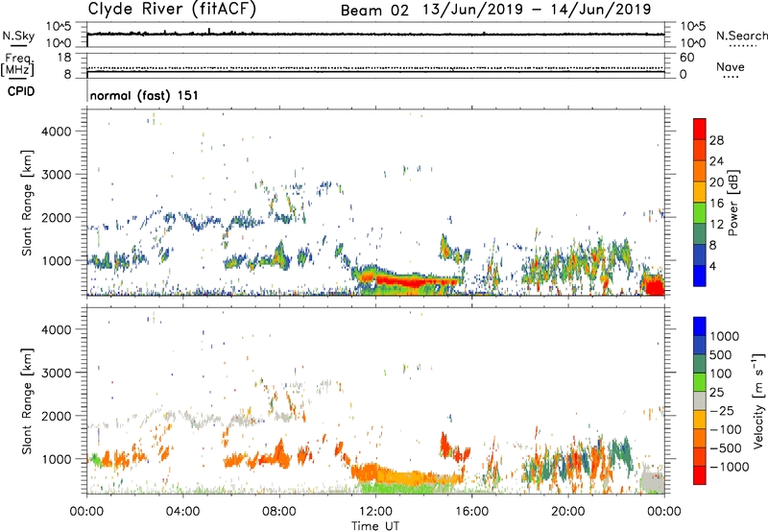Click the date range '13/Jun/2019 – 14/Jun/2019'
The width and height of the screenshot is (768, 532).
(x=537, y=10)
